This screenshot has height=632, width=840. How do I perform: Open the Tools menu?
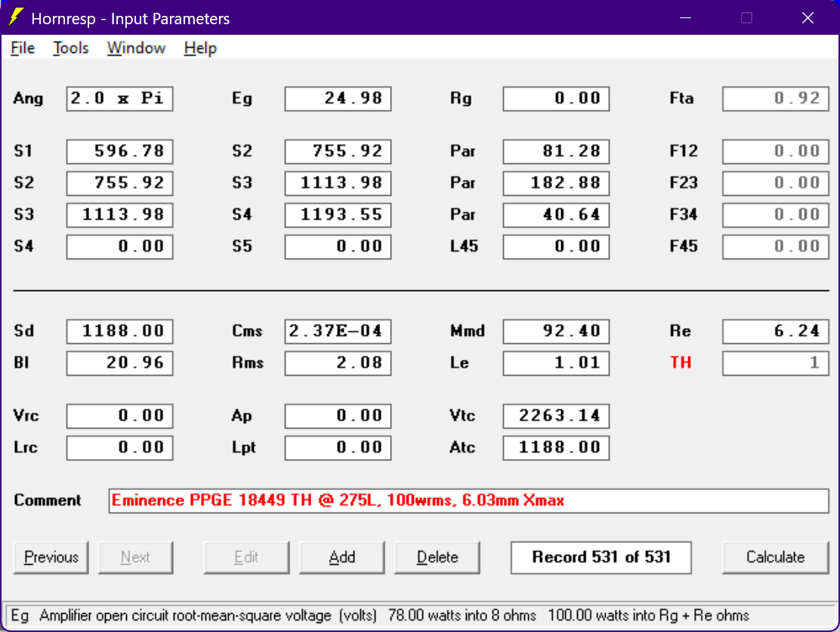pos(71,48)
